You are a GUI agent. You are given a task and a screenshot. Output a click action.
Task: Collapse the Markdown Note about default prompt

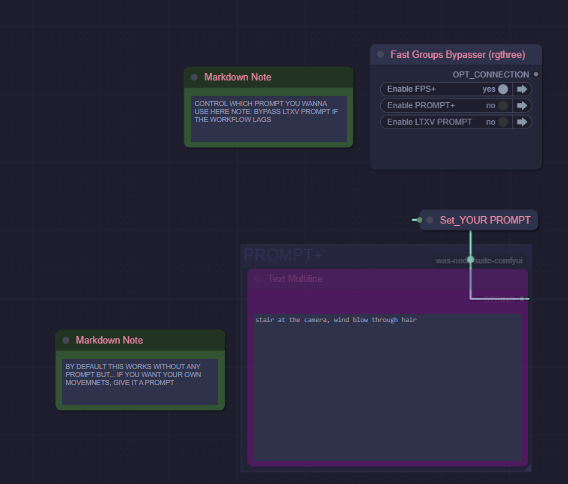[x=66, y=340]
